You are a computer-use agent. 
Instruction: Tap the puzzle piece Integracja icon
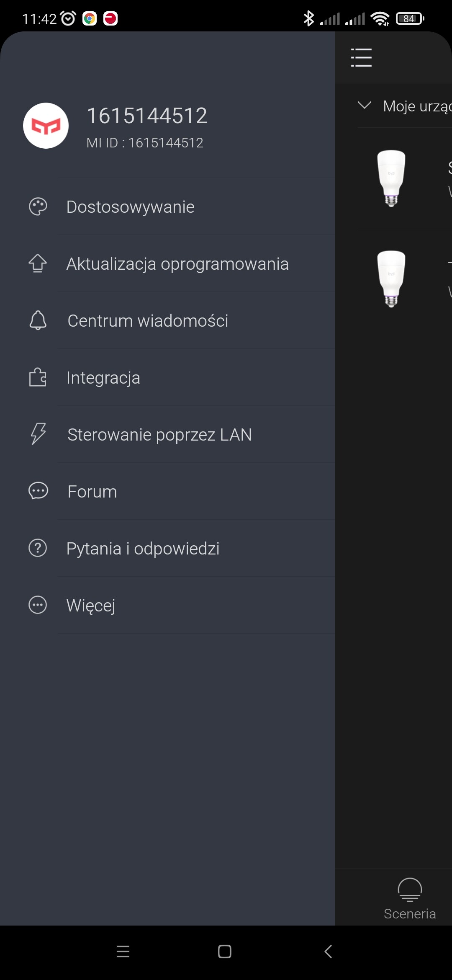click(x=38, y=377)
